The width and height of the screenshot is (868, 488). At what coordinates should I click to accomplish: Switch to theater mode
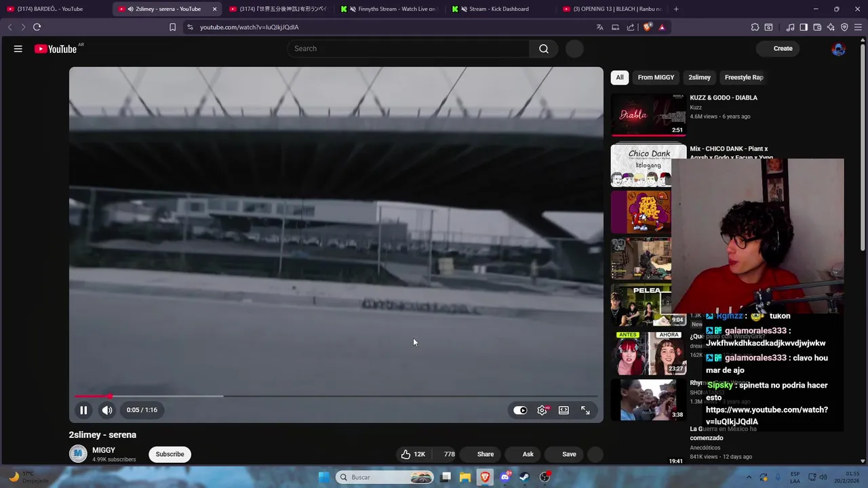point(564,410)
